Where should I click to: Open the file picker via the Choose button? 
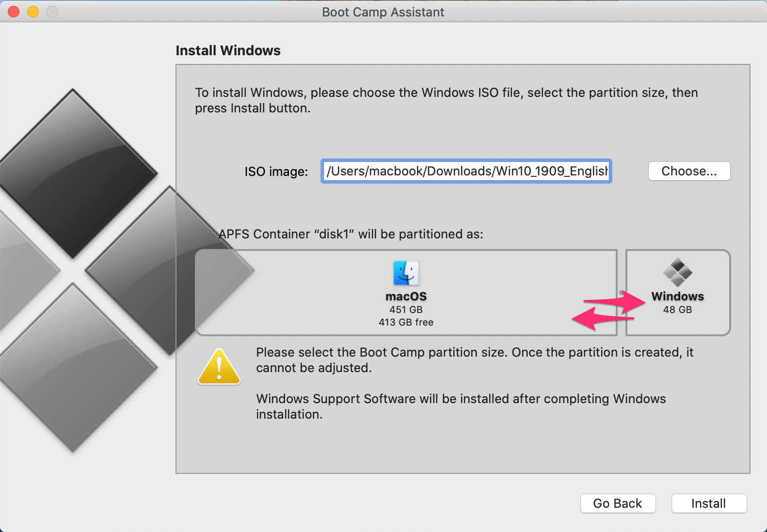[689, 171]
